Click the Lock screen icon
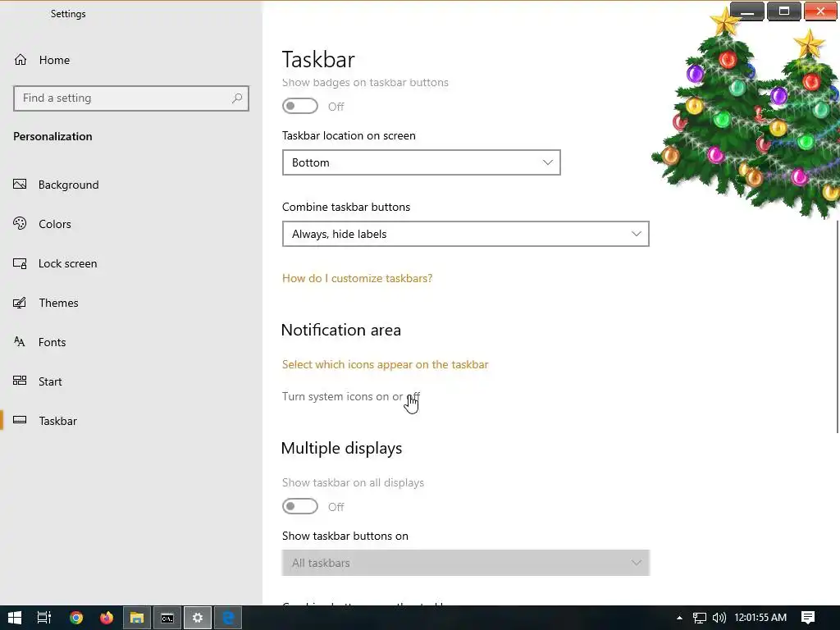Image resolution: width=840 pixels, height=630 pixels. coord(20,263)
